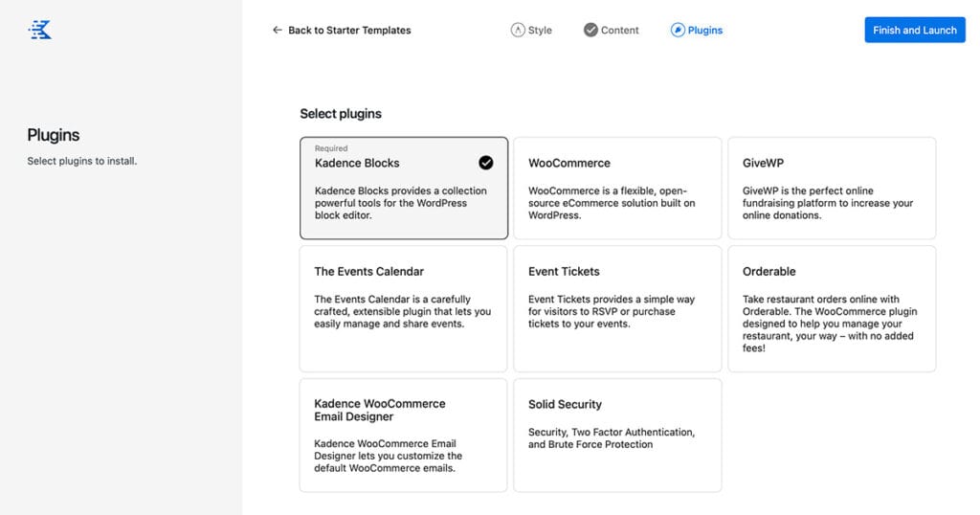Click the Plugins step rocket icon
The width and height of the screenshot is (980, 515).
click(678, 30)
